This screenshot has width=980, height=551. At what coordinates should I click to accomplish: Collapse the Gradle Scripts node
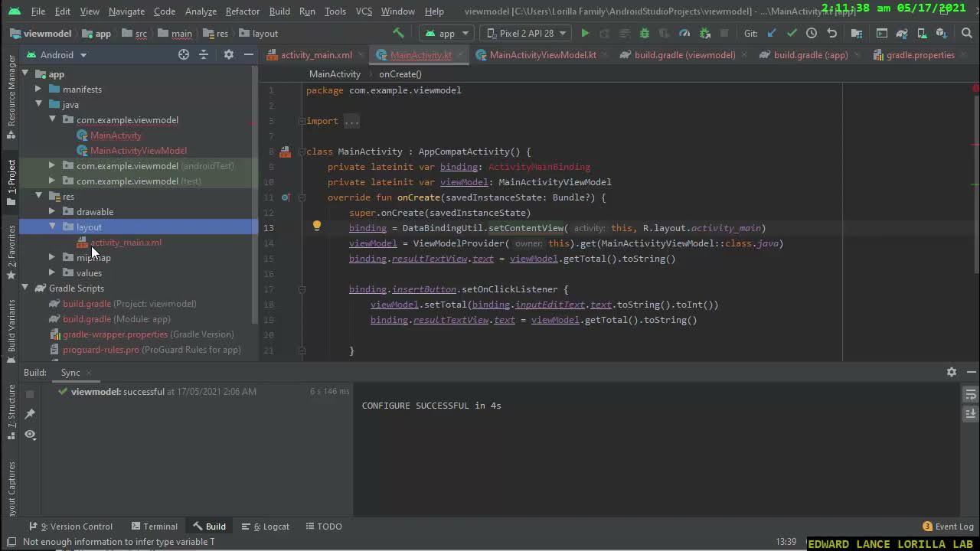(24, 289)
